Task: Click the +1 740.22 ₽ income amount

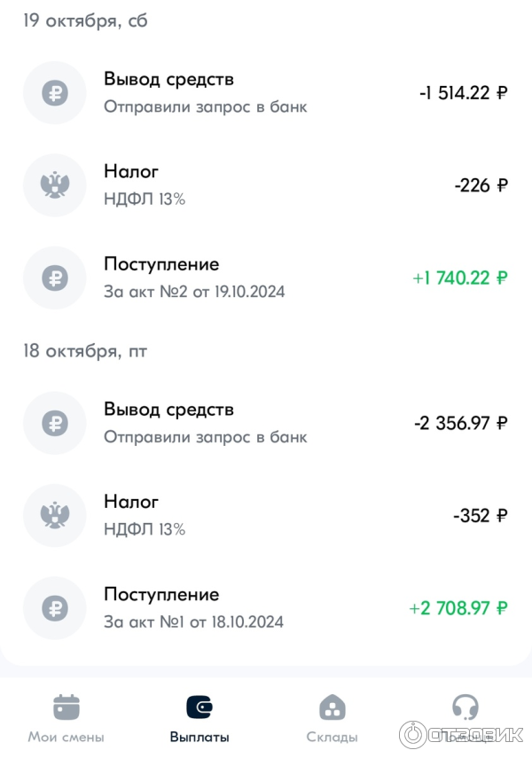Action: pyautogui.click(x=459, y=277)
